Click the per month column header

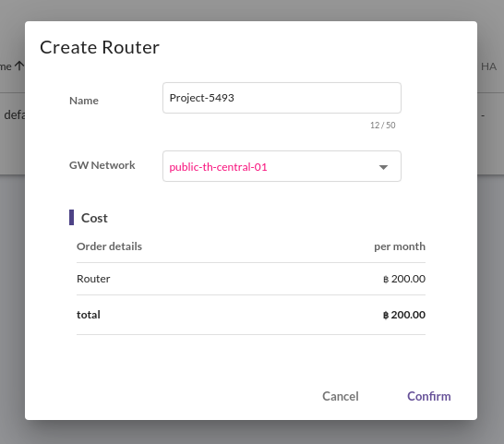point(400,246)
